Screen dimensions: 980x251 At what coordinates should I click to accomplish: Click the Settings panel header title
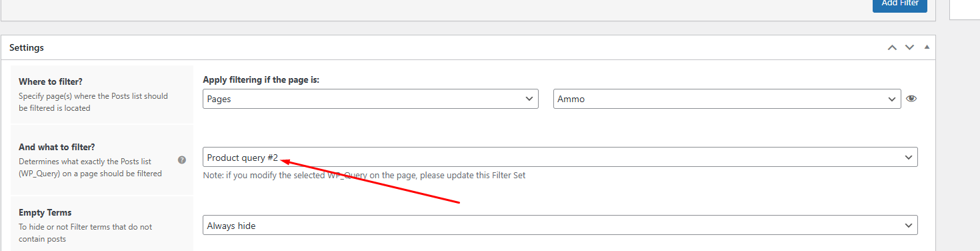[27, 48]
